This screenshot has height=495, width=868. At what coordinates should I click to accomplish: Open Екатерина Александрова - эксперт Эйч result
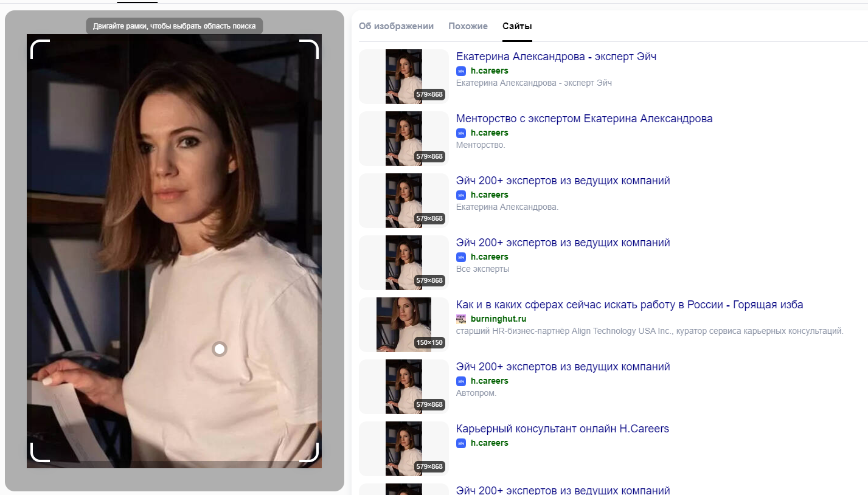click(x=556, y=57)
